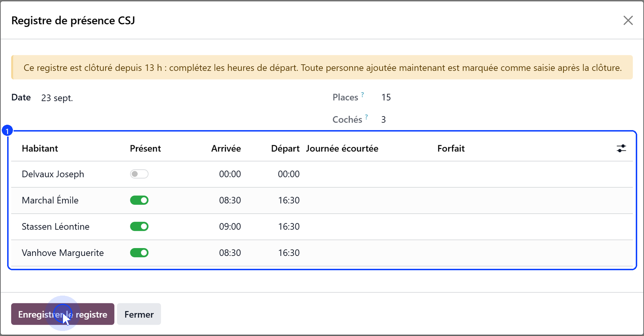Image resolution: width=644 pixels, height=336 pixels.
Task: Click the Forfait column header
Action: [451, 148]
